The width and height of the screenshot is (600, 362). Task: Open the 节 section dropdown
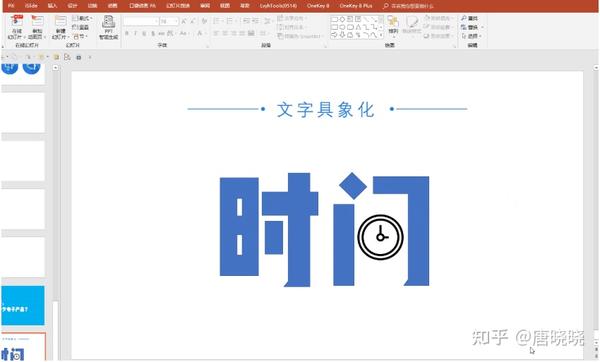80,36
